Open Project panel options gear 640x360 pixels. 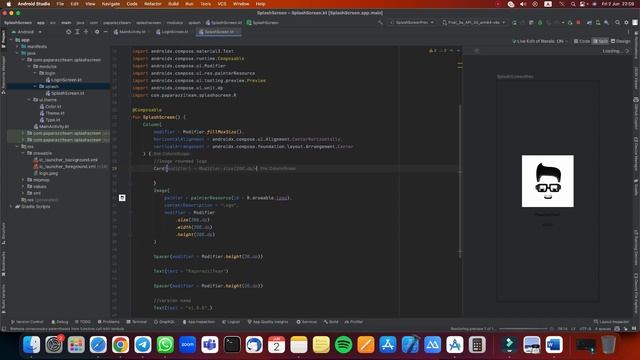click(97, 31)
